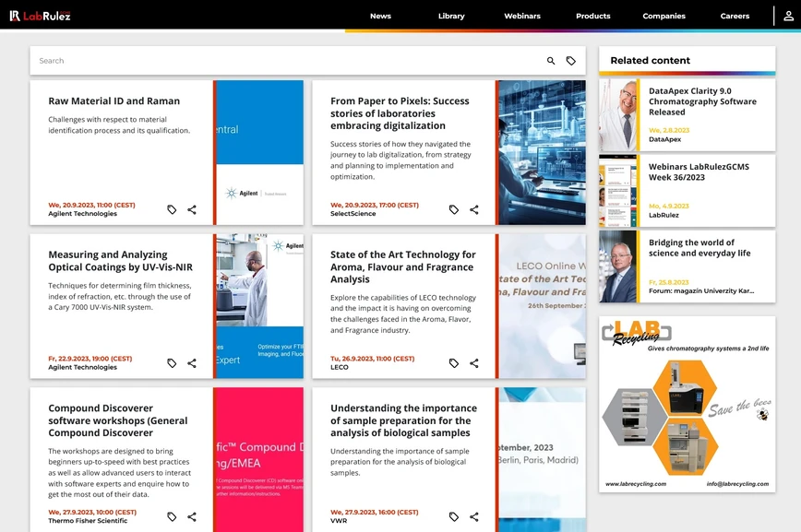The height and width of the screenshot is (532, 801).
Task: Click tag icon on From Paper to Pixels card
Action: tap(454, 209)
